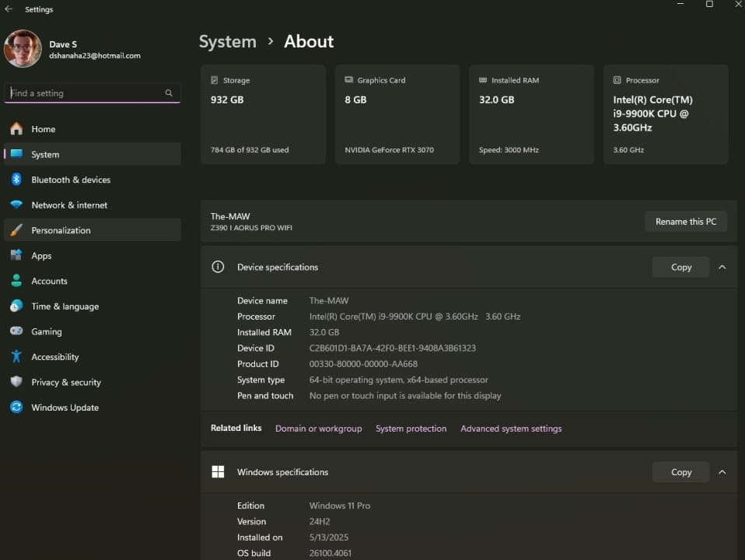
Task: Collapse the Windows specifications section
Action: [x=722, y=472]
